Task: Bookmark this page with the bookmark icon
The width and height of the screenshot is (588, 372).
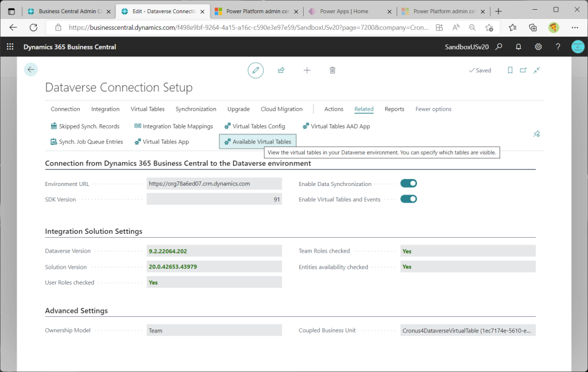Action: pyautogui.click(x=510, y=70)
